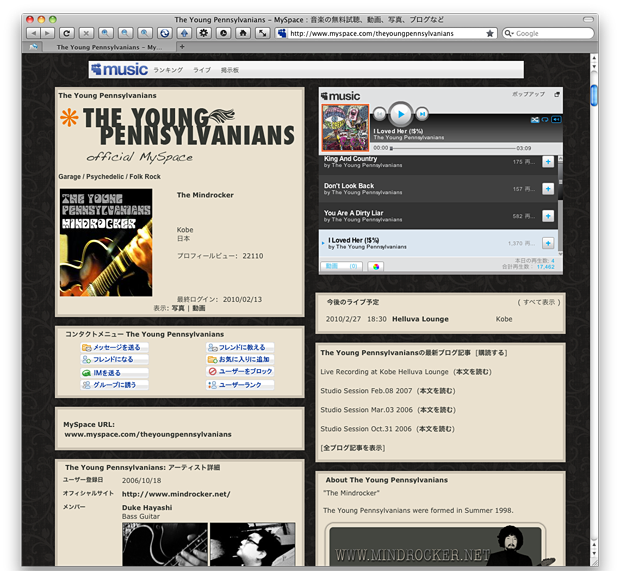This screenshot has height=571, width=620.
Task: Go forward using the browser Forward arrow
Action: pos(47,33)
